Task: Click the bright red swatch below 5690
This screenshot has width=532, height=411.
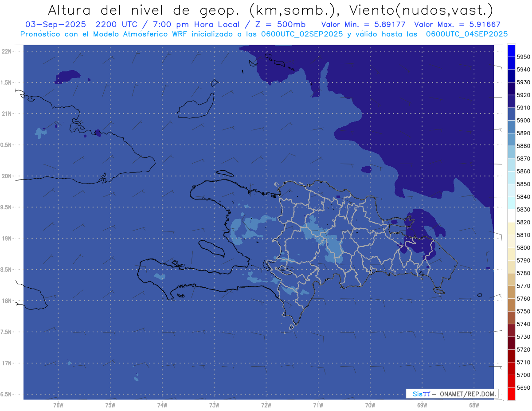Action: (511, 394)
